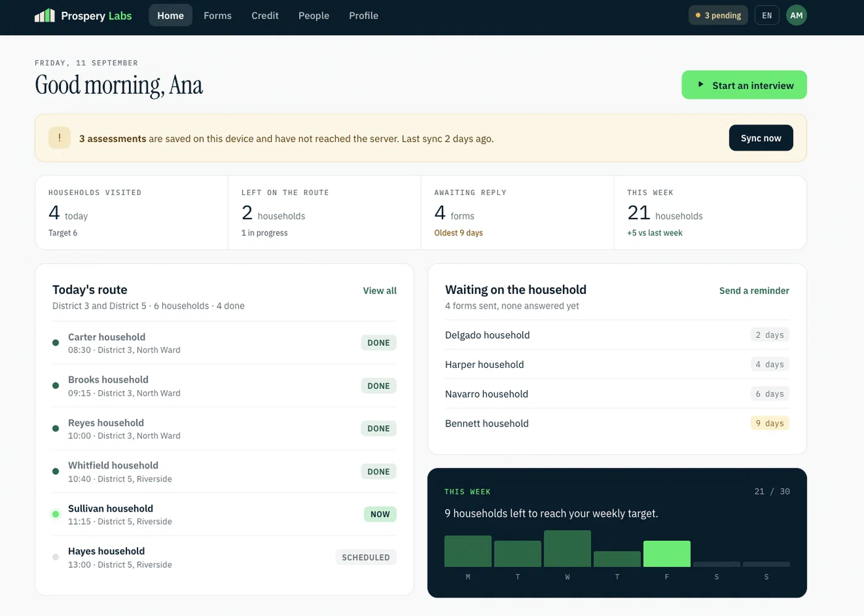
Task: Click the highlighted Friday bar in weekly chart
Action: click(x=667, y=554)
